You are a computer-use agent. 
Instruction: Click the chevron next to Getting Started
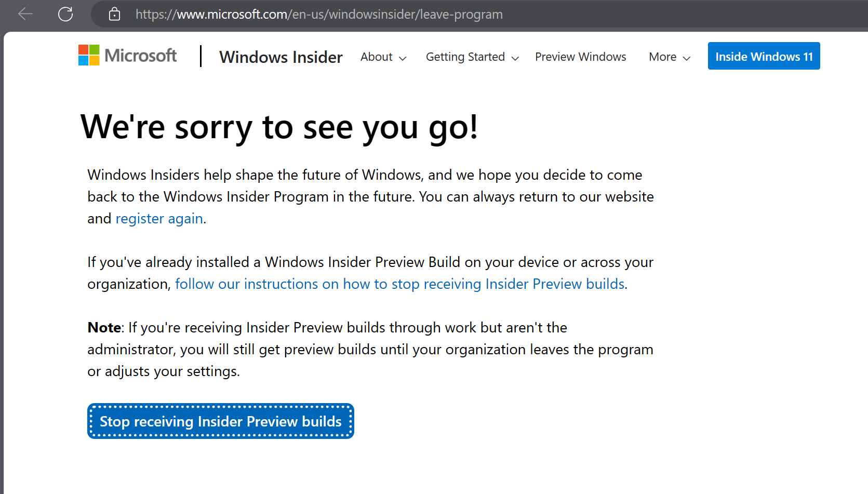tap(515, 58)
